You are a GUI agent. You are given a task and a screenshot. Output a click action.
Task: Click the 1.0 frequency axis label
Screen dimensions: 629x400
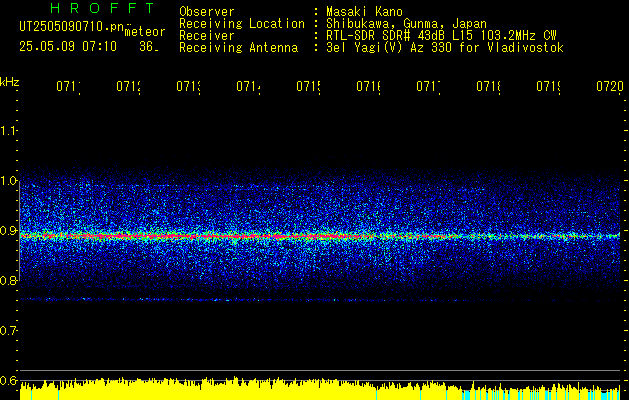point(9,181)
